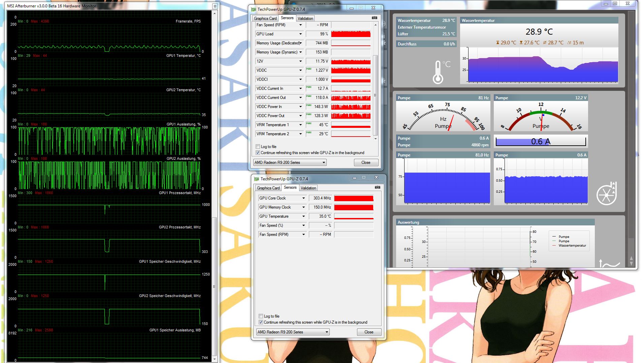The height and width of the screenshot is (363, 644).
Task: Click the Close button in upper GPU-Z window
Action: [366, 162]
